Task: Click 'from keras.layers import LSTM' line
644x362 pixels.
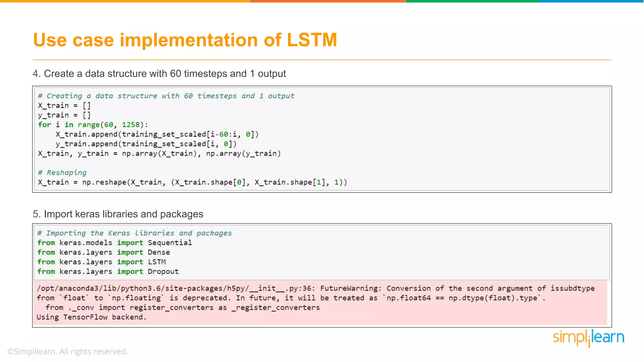Action: [x=101, y=262]
